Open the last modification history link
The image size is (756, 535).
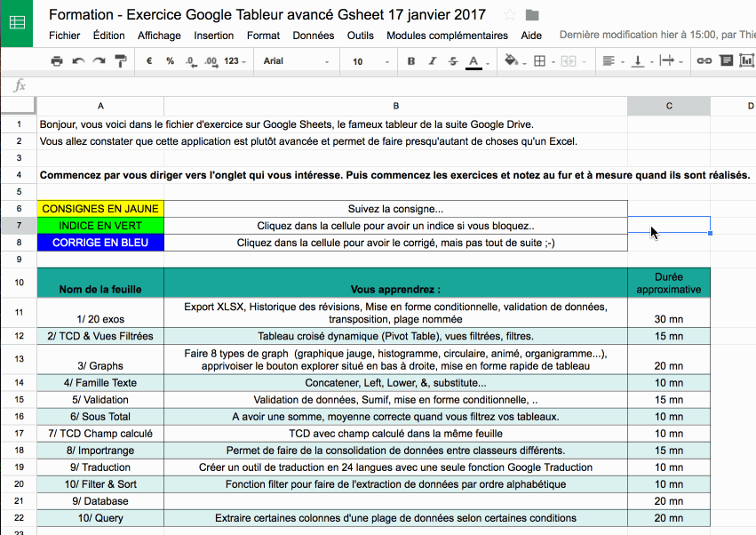[x=657, y=35]
